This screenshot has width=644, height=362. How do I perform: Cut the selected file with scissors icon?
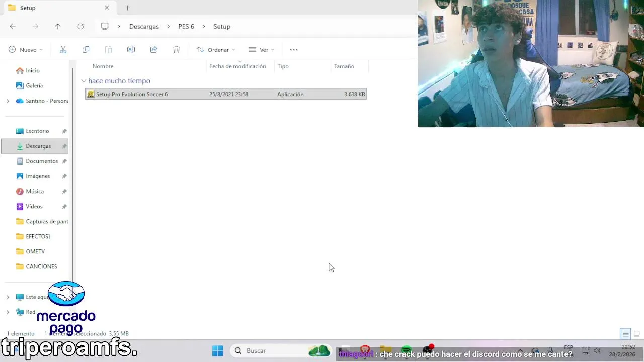pyautogui.click(x=63, y=49)
